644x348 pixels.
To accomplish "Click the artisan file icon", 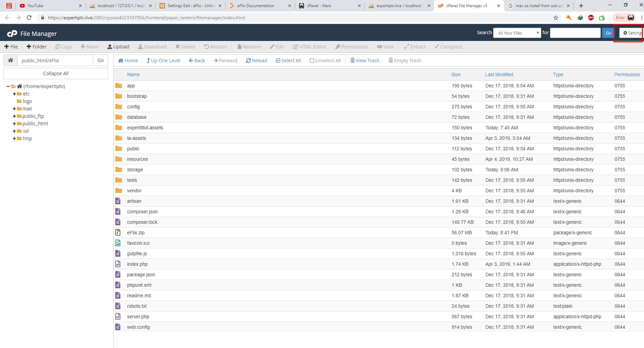I will [118, 201].
